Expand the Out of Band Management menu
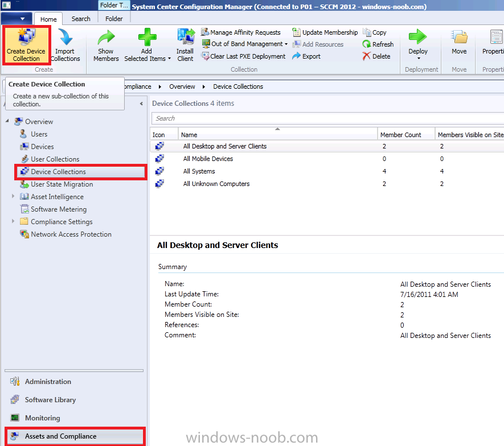This screenshot has width=504, height=446. 245,44
